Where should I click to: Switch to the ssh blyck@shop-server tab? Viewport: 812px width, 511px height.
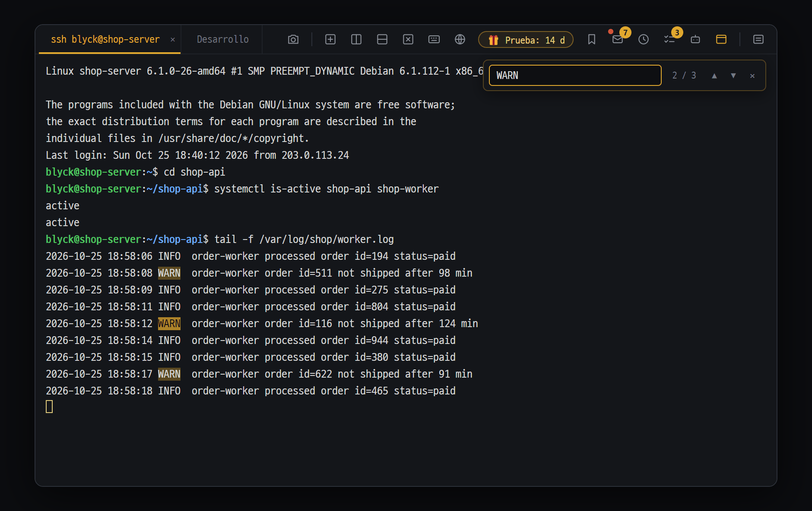[x=105, y=39]
